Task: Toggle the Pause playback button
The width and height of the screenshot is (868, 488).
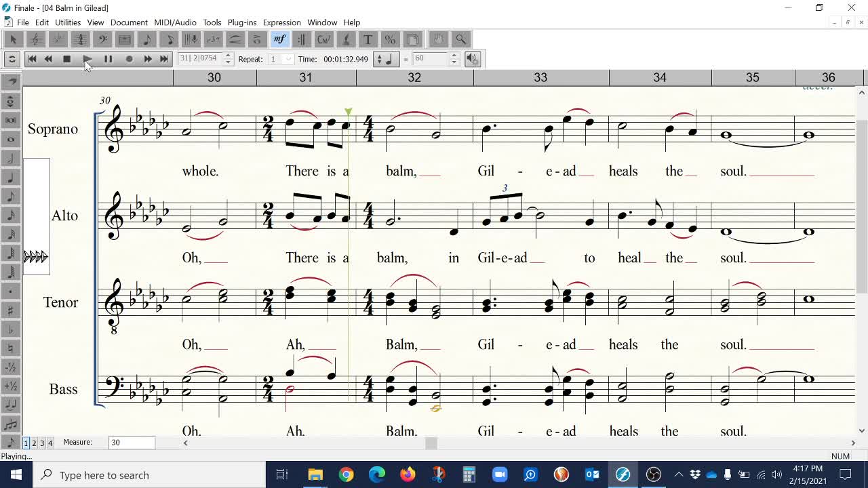Action: tap(108, 59)
